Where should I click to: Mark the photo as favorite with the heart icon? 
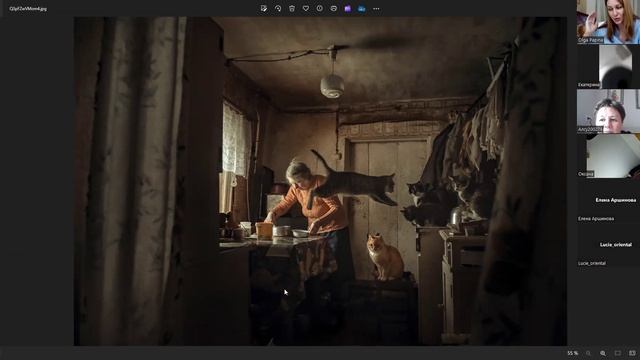[x=306, y=8]
